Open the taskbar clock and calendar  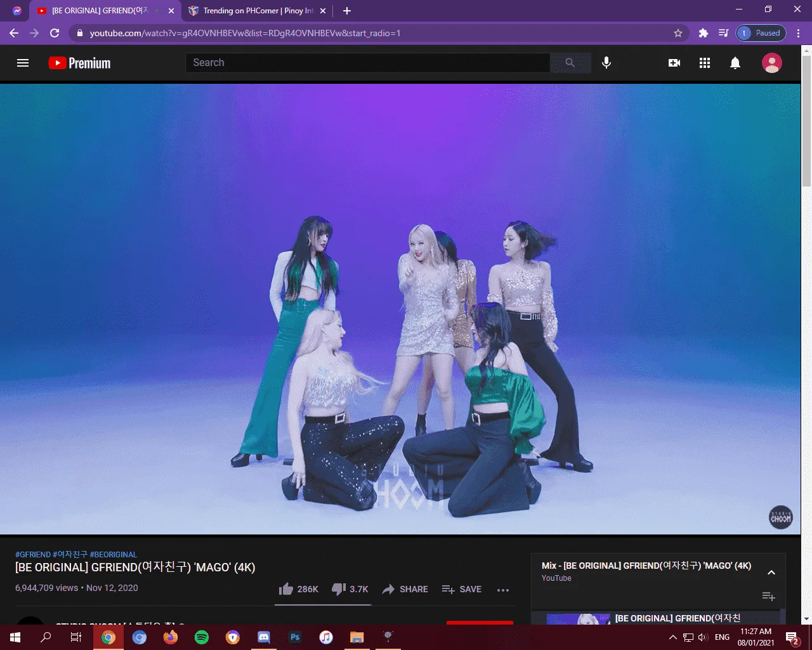[756, 637]
